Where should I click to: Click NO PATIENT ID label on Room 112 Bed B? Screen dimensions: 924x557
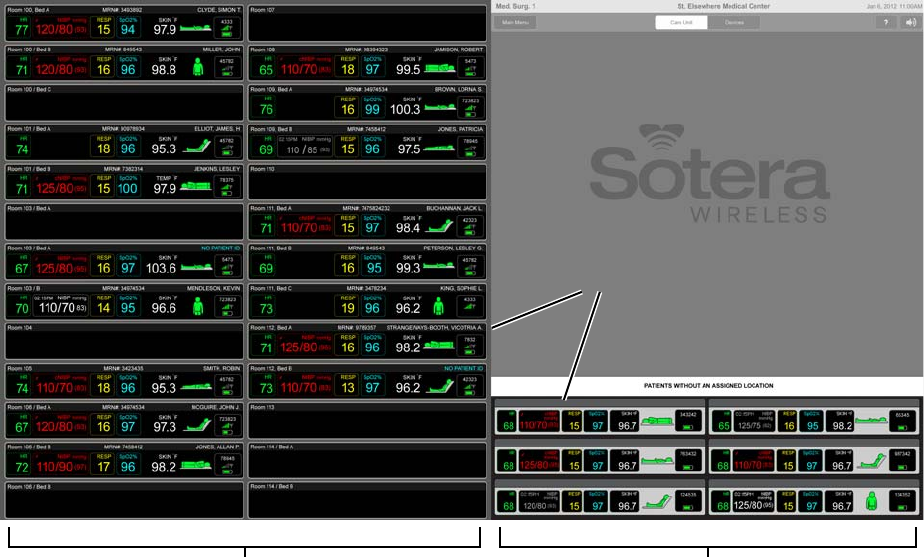coord(463,368)
